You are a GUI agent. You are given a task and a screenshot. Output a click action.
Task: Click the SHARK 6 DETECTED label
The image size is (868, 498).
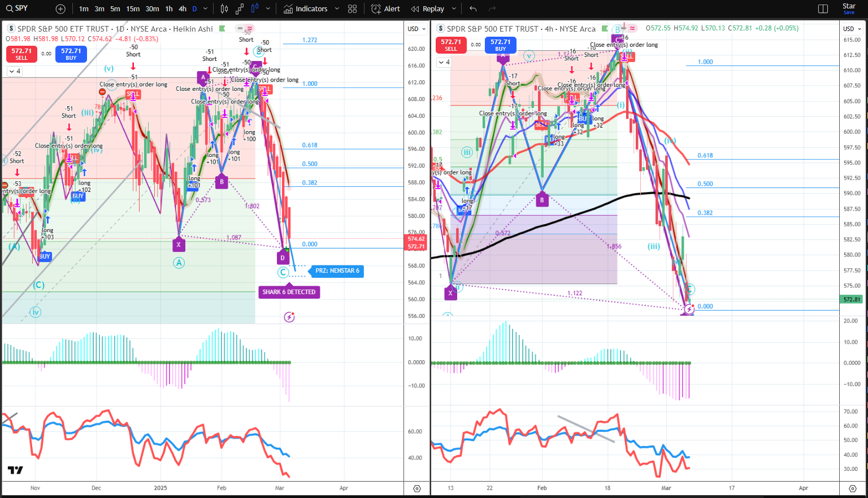(289, 292)
